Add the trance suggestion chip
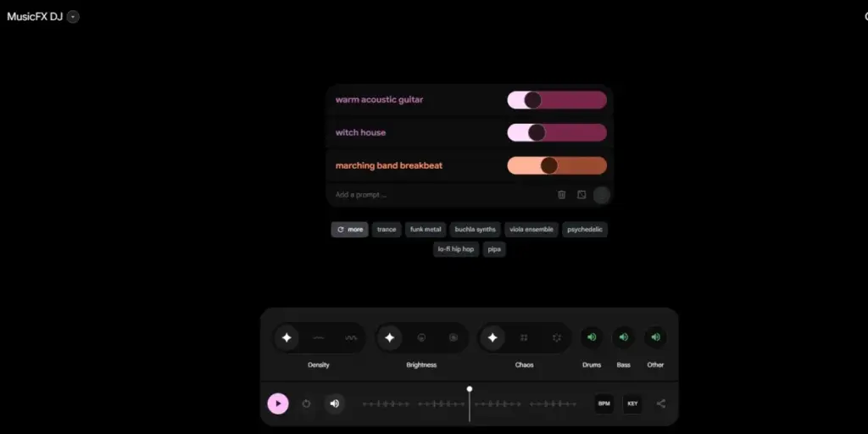The width and height of the screenshot is (868, 434). [x=387, y=230]
